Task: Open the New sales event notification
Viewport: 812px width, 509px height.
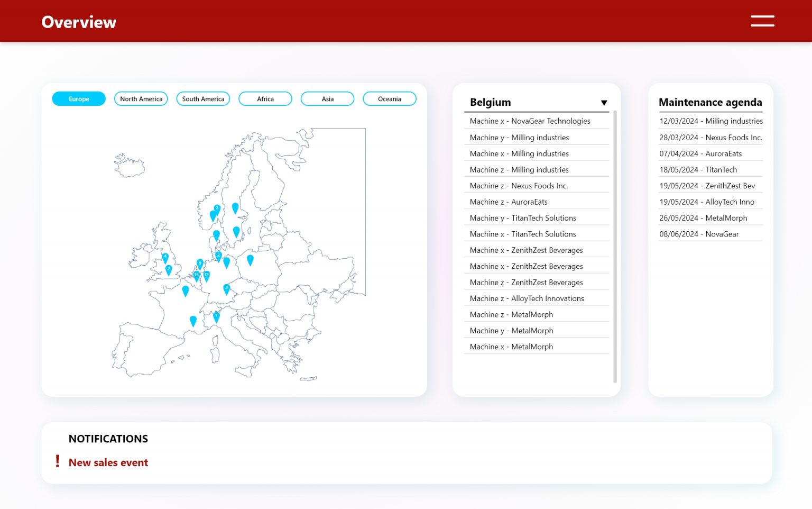Action: point(108,462)
